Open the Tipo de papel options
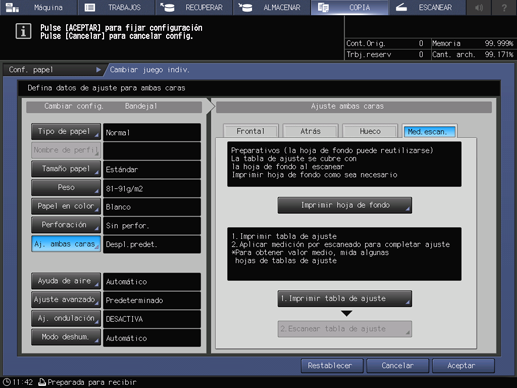This screenshot has height=388, width=517. (x=66, y=131)
